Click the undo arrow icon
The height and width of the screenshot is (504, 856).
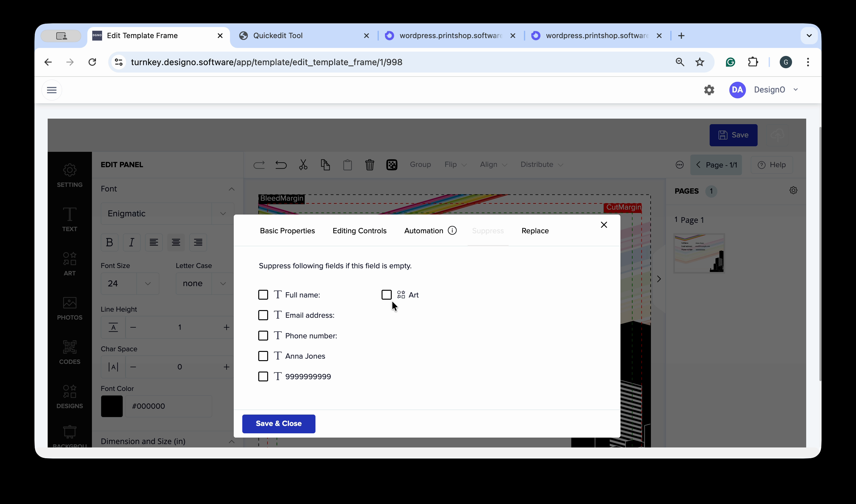click(x=281, y=165)
